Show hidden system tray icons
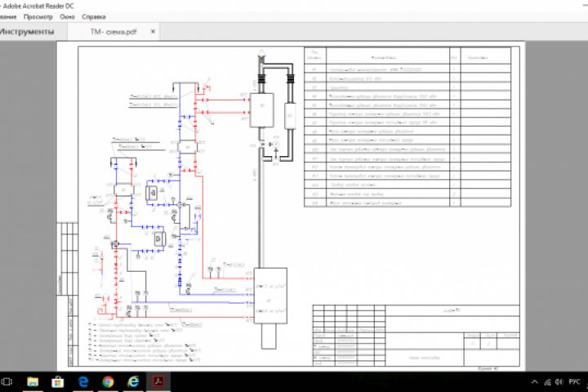The width and height of the screenshot is (588, 392). 535,382
